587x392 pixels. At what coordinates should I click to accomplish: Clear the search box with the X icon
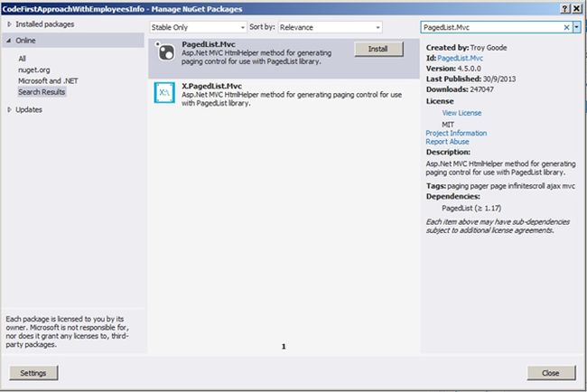tap(566, 27)
